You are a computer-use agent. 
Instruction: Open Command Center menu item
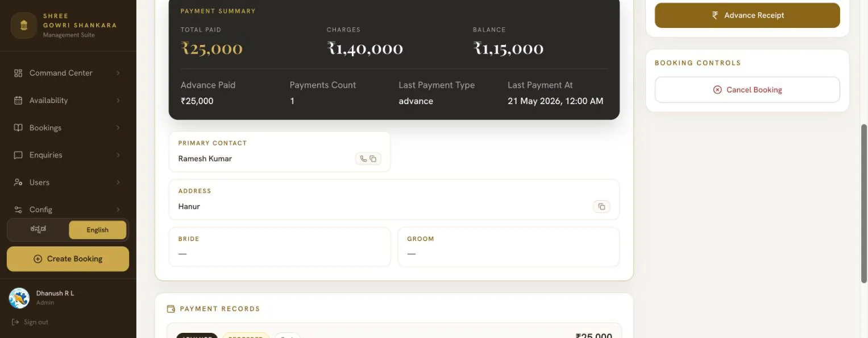pos(68,73)
